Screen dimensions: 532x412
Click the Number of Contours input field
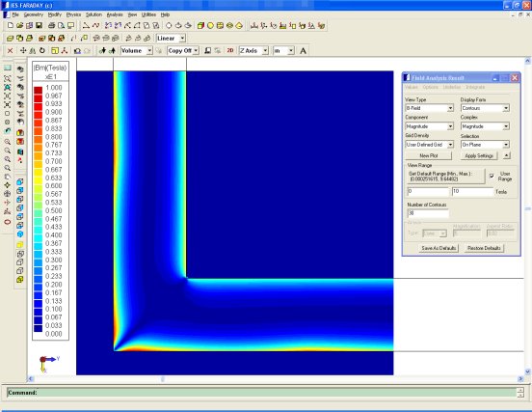(x=428, y=213)
